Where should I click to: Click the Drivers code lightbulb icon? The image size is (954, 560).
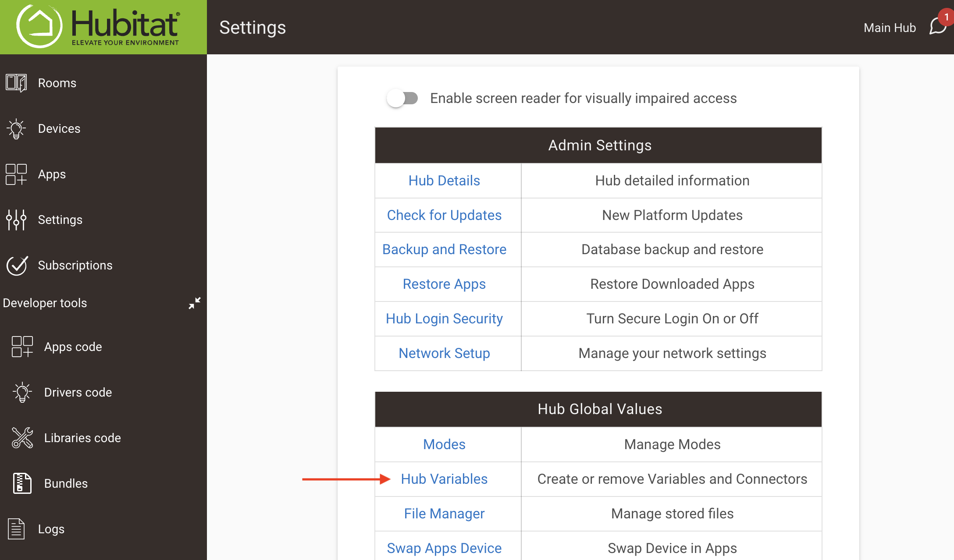click(22, 392)
